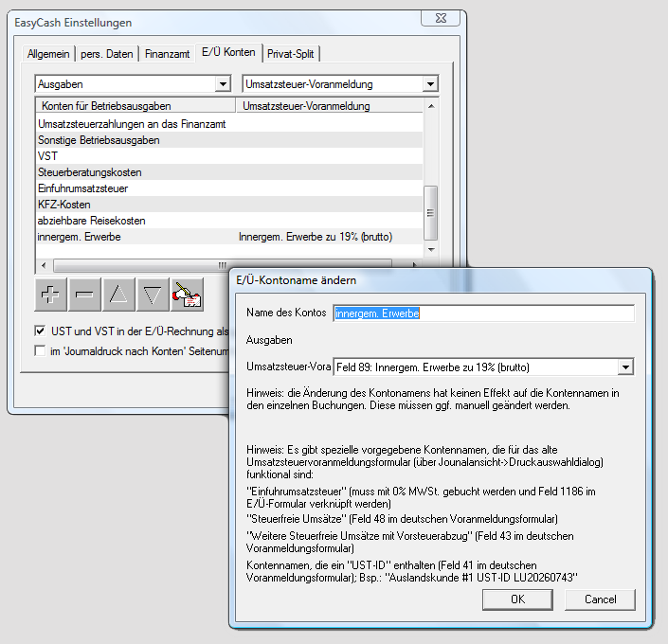Click Cancel in E/Ü-Kontoname ändern dialog
The height and width of the screenshot is (644, 668).
click(x=601, y=599)
